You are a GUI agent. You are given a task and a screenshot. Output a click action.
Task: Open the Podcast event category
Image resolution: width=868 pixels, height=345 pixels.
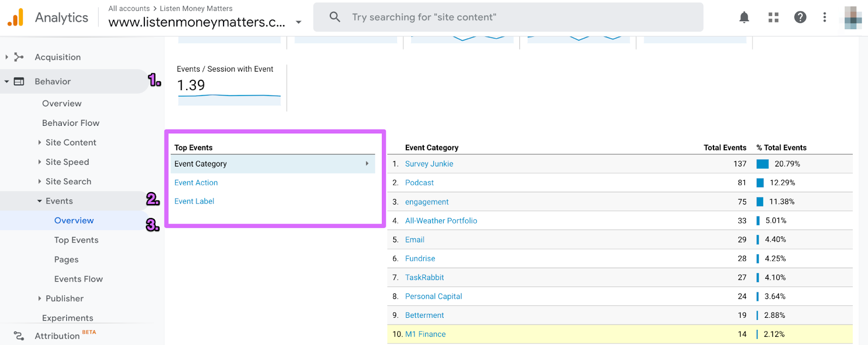(x=419, y=183)
